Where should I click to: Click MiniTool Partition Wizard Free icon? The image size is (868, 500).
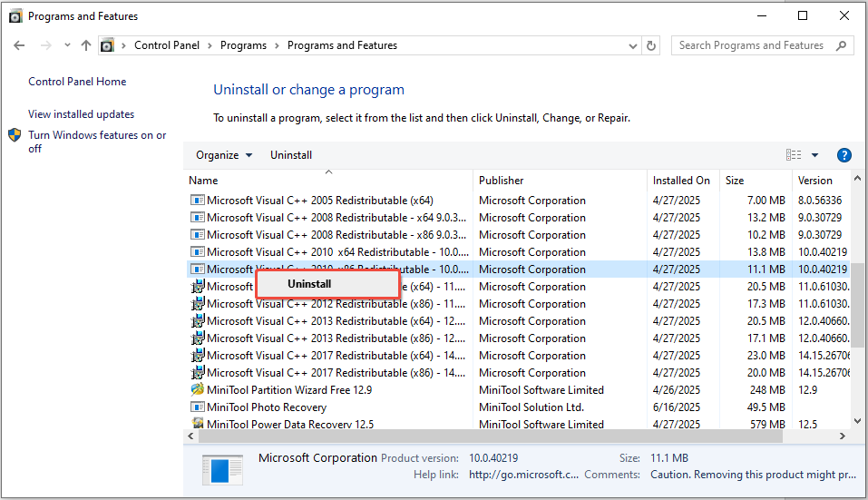point(198,389)
